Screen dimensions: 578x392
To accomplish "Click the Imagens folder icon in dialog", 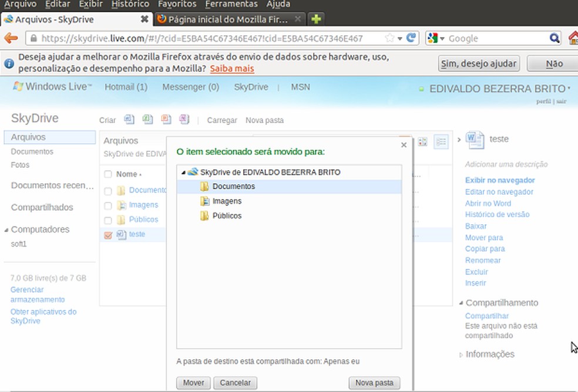I will [204, 201].
